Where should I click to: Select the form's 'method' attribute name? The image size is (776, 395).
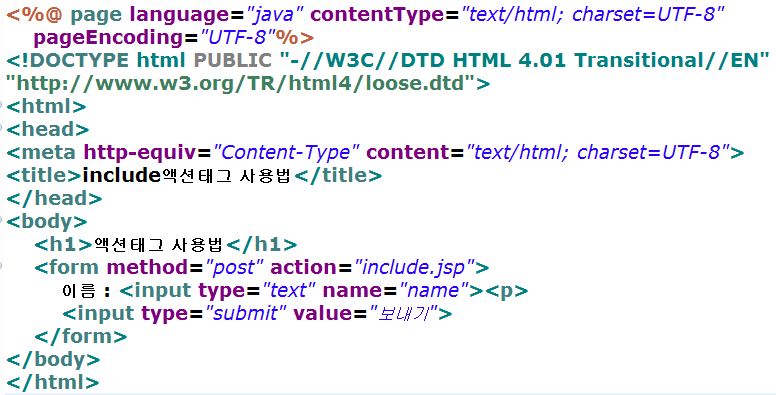click(147, 267)
